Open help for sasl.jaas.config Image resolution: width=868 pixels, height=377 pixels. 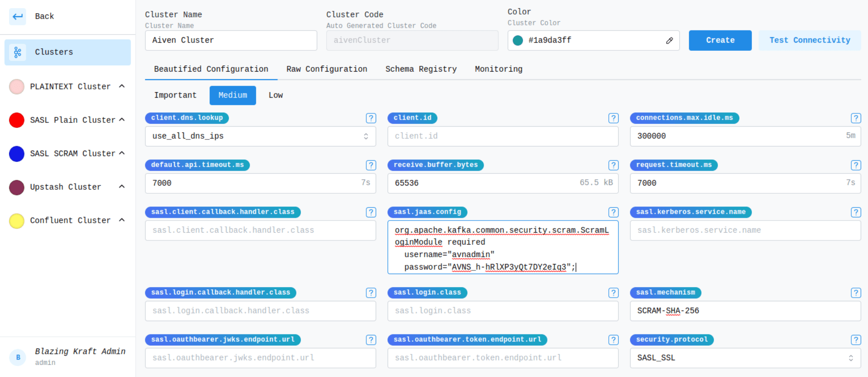click(613, 212)
